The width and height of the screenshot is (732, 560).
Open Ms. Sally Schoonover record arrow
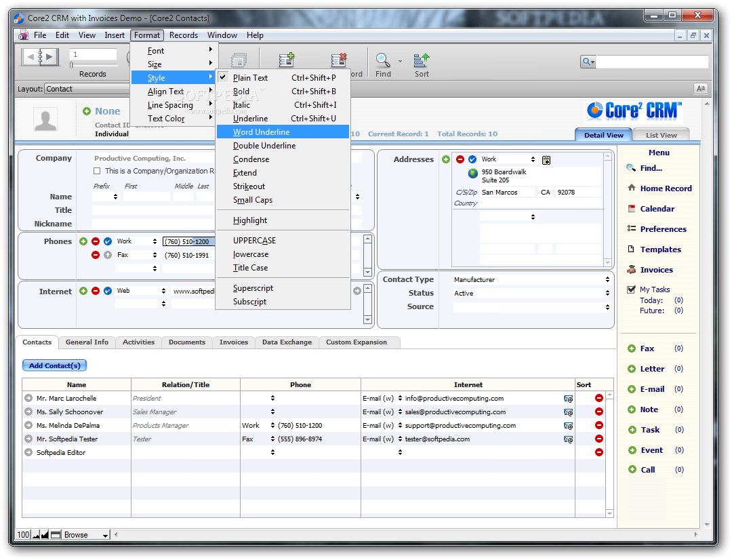click(28, 412)
